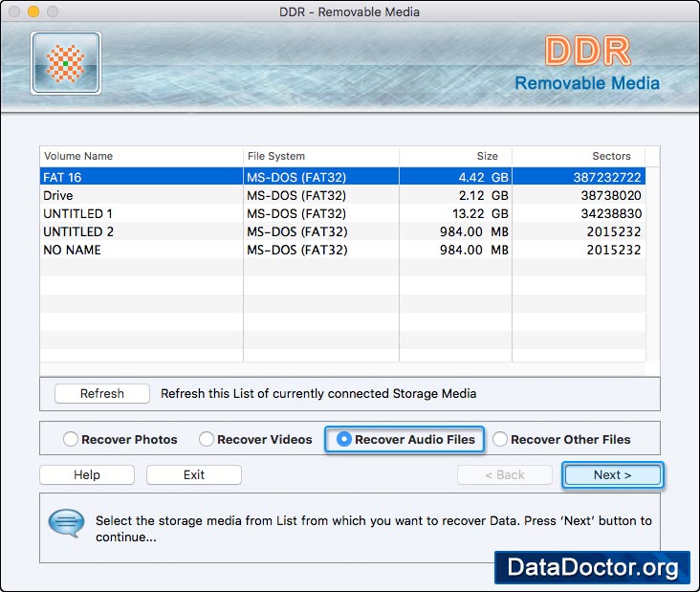Screen dimensions: 700x592
Task: Click the size cell in the UNTITLED 2 row
Action: (x=455, y=231)
